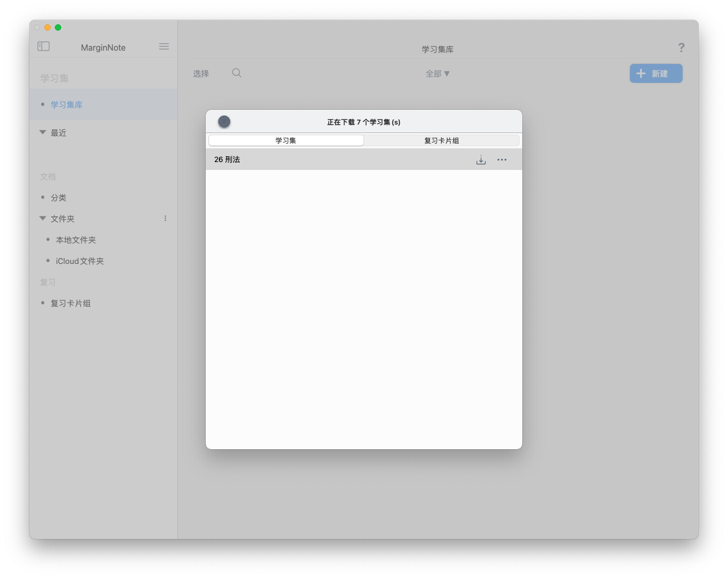Image resolution: width=728 pixels, height=578 pixels.
Task: Download the 26 刑法 study set
Action: (x=481, y=160)
